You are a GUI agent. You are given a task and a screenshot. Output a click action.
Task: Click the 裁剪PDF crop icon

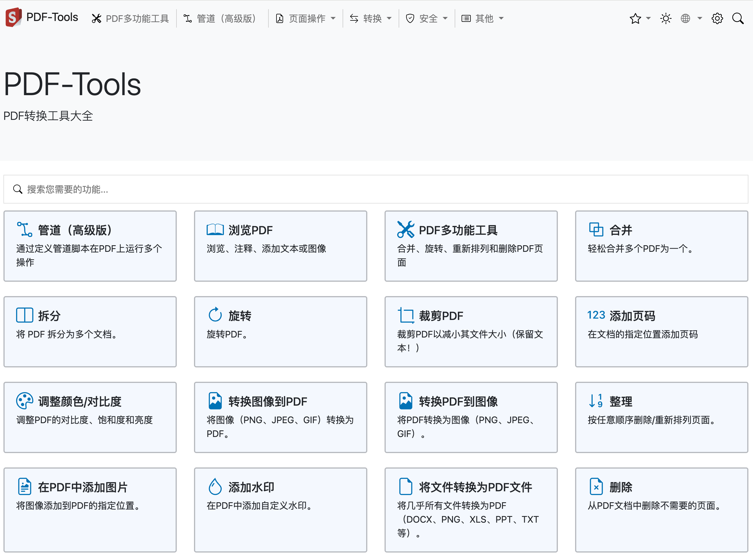point(406,315)
